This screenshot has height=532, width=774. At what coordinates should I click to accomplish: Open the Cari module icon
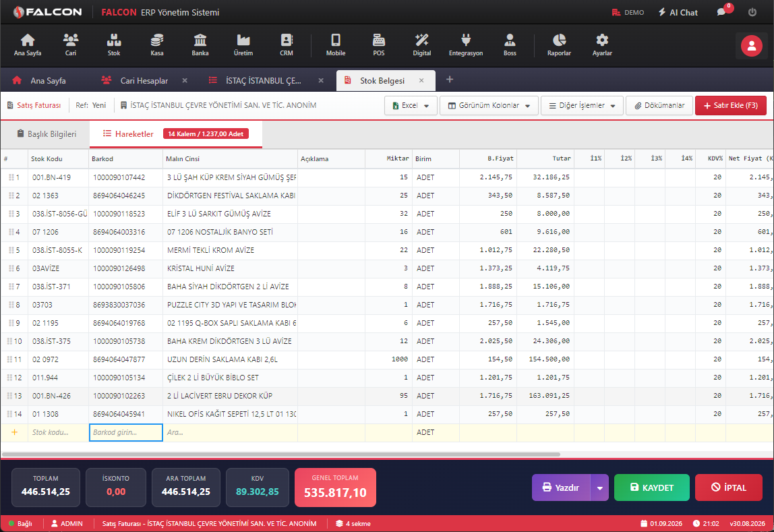71,45
